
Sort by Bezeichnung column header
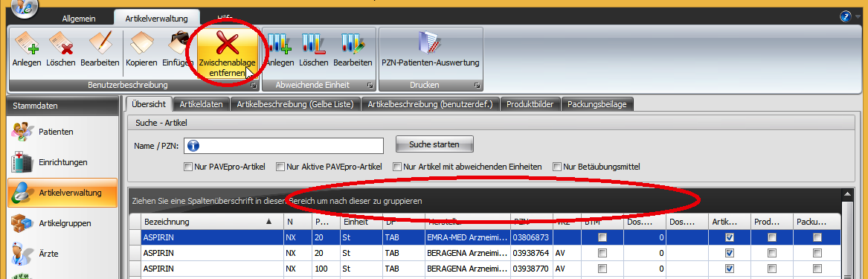pos(211,222)
